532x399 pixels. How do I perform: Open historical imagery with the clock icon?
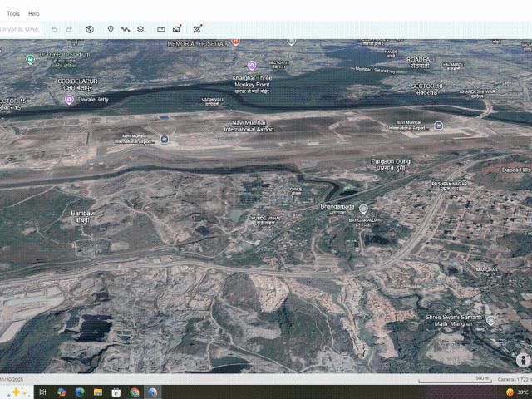pos(90,30)
